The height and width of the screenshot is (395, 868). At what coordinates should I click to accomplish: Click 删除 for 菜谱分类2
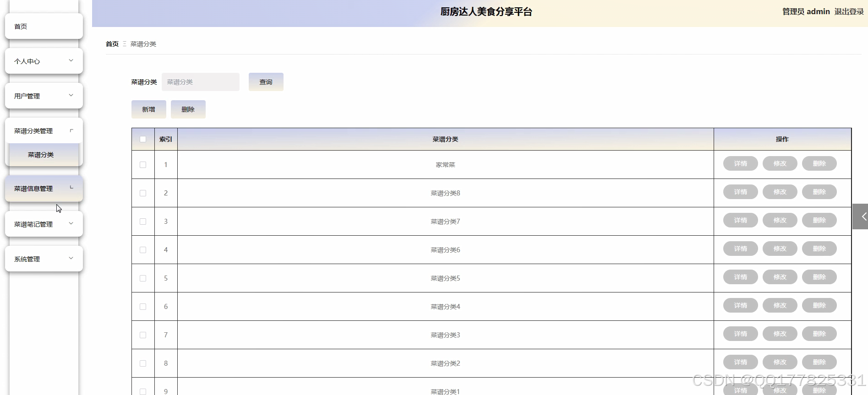(819, 362)
